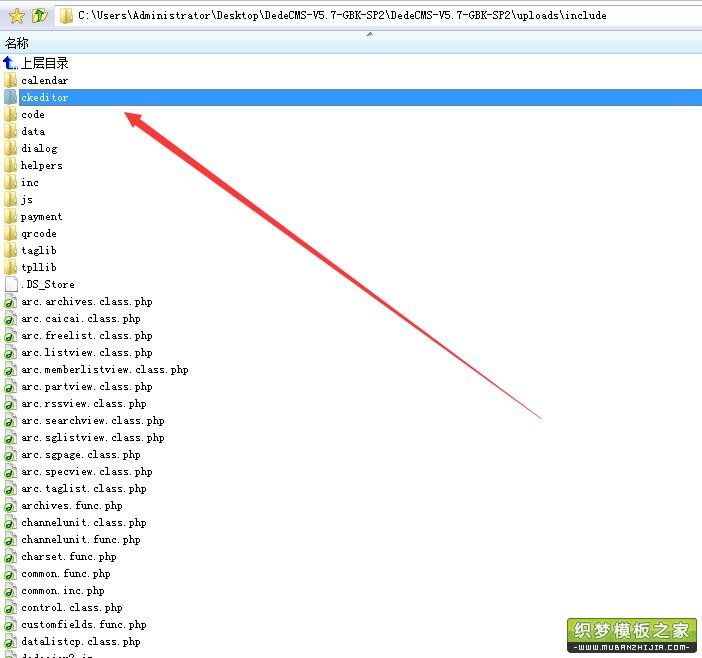Select the .DS_Store file name
The width and height of the screenshot is (702, 658).
click(47, 285)
